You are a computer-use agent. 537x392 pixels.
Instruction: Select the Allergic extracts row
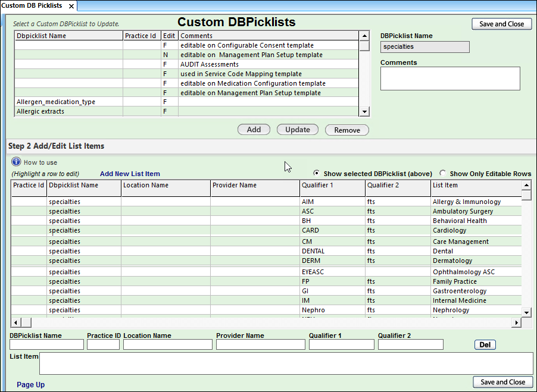[187, 111]
